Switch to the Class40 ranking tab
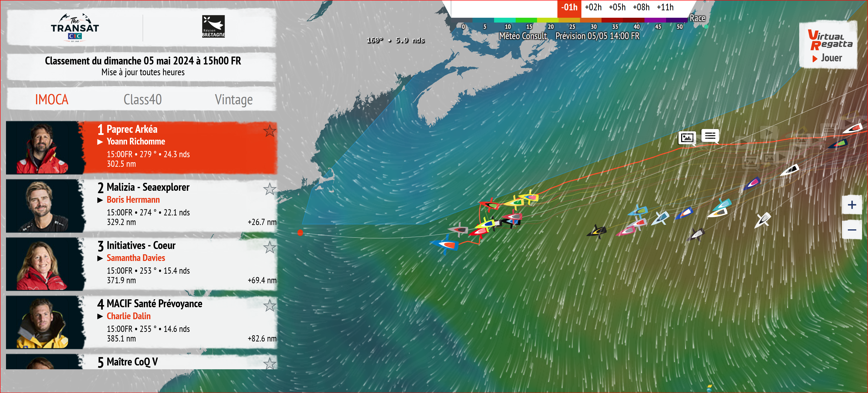 [x=142, y=99]
